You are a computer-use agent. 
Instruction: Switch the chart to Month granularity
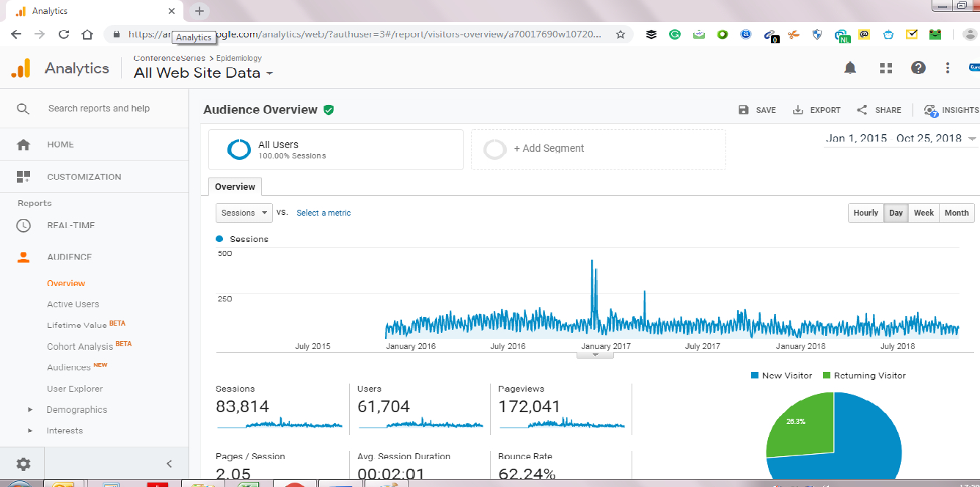click(957, 213)
